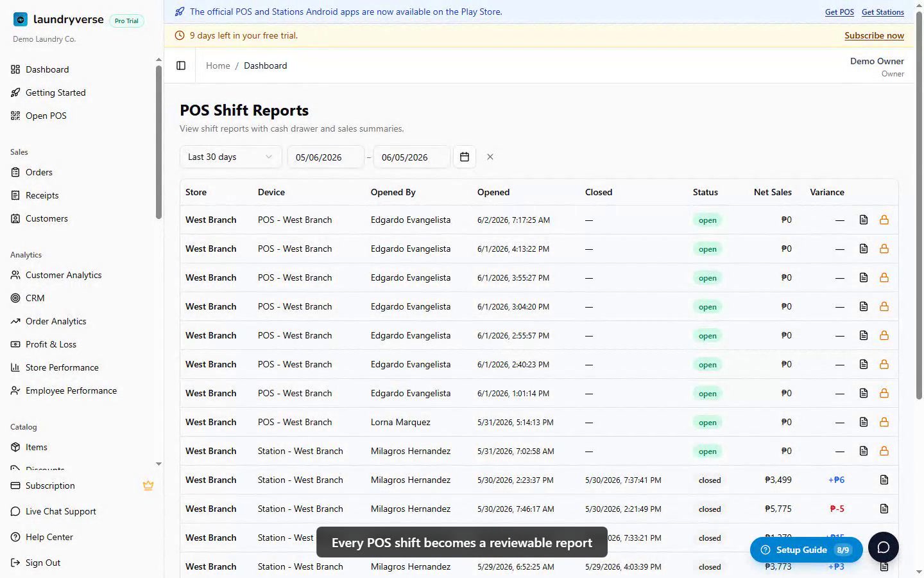Open Getting Started in sidebar
The width and height of the screenshot is (924, 578).
point(48,92)
